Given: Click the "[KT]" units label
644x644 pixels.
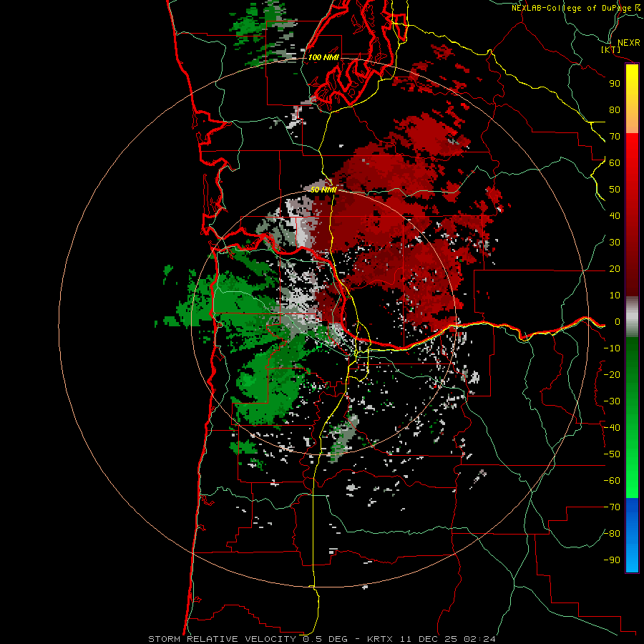Looking at the screenshot, I should pos(611,49).
